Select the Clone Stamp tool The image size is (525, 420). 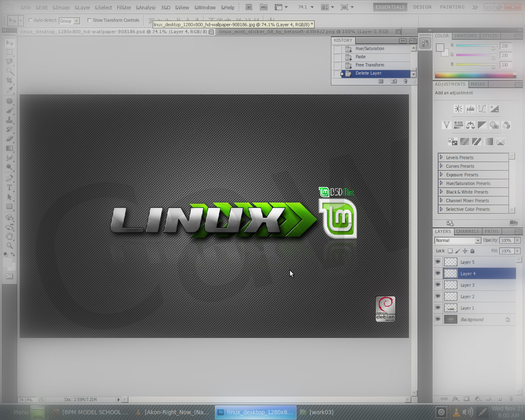pyautogui.click(x=9, y=120)
